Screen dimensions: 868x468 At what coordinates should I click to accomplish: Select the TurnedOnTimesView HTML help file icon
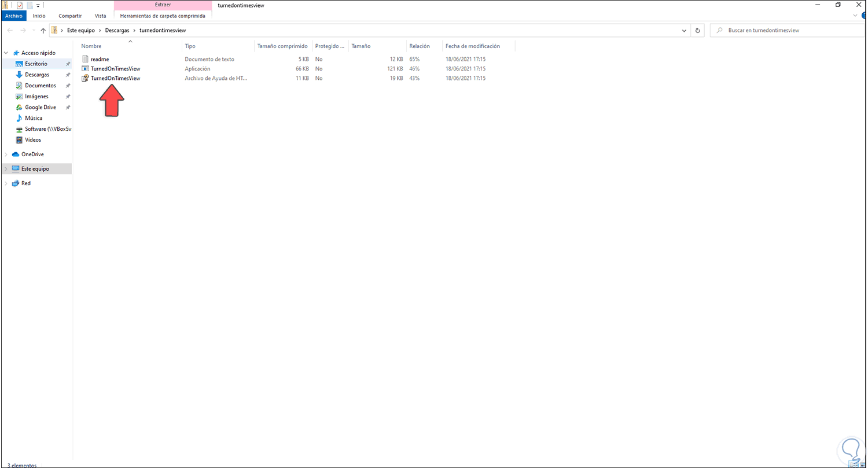point(85,78)
